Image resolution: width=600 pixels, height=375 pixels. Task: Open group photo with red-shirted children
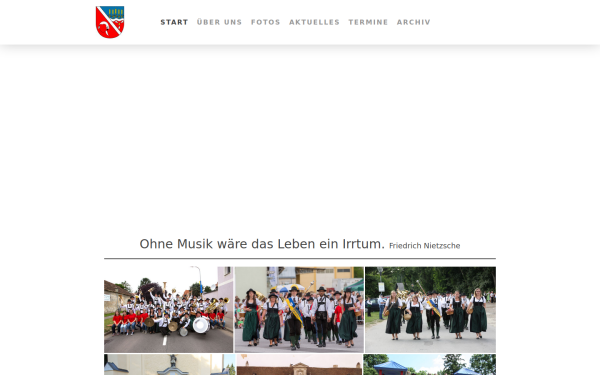click(x=168, y=310)
